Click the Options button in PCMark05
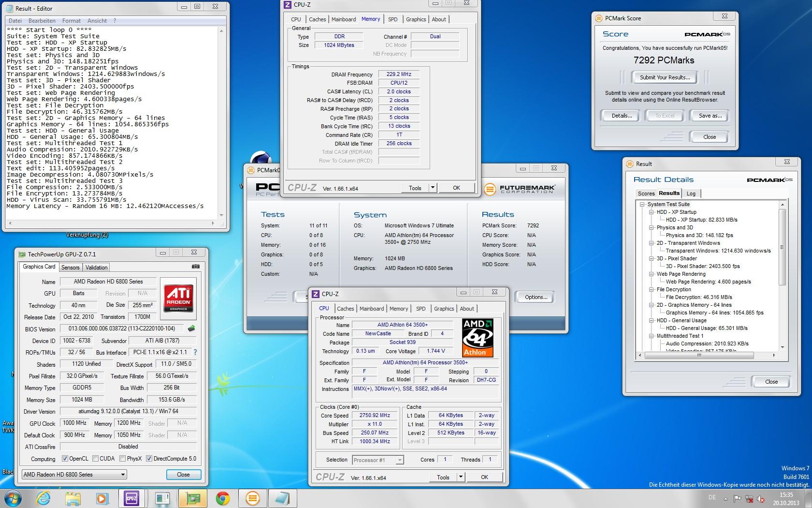This screenshot has width=812, height=508. 536,297
